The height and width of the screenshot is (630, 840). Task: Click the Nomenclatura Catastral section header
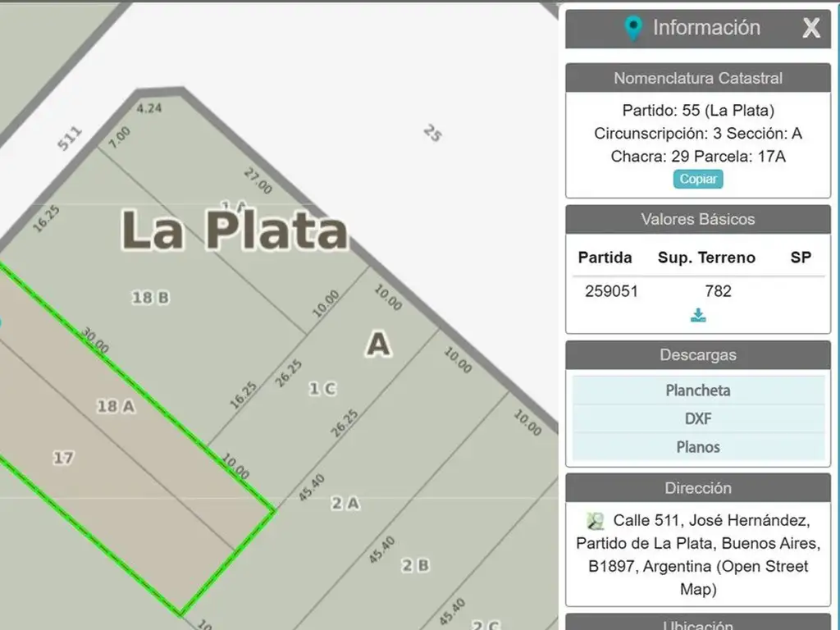click(x=698, y=78)
